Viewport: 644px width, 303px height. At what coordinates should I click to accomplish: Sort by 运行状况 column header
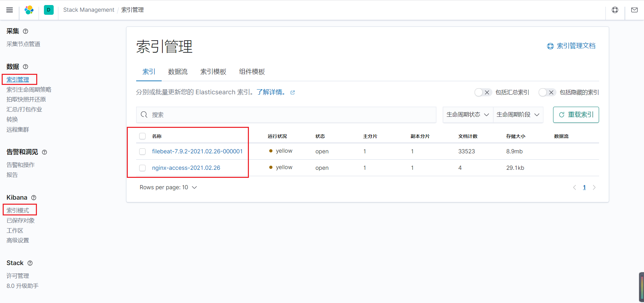(x=277, y=137)
